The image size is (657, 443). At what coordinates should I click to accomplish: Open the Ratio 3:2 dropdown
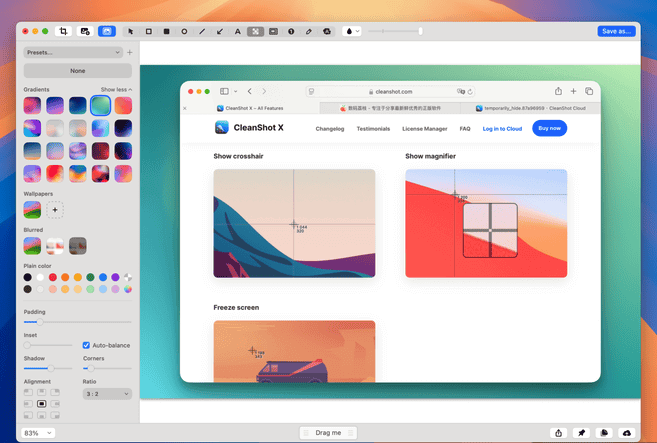pyautogui.click(x=107, y=394)
